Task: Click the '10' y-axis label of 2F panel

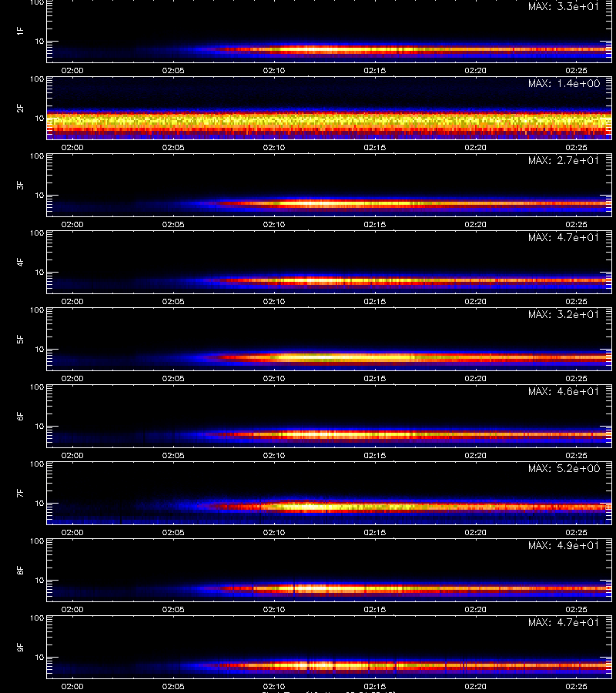Action: tap(39, 118)
